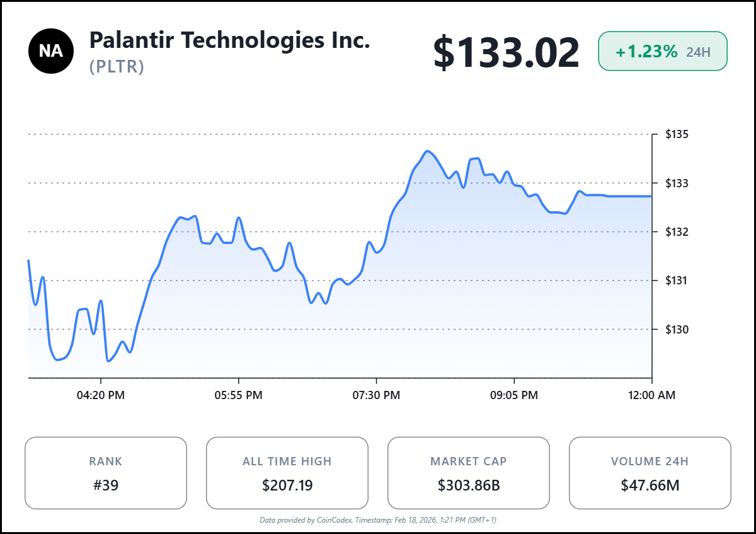Click the +1.23% 24H change badge

[x=662, y=51]
